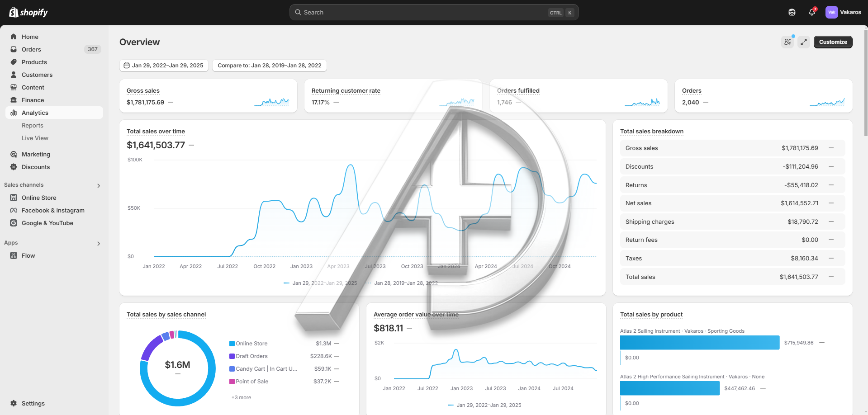This screenshot has height=415, width=868.
Task: Open the Google & YouTube channel
Action: click(47, 223)
